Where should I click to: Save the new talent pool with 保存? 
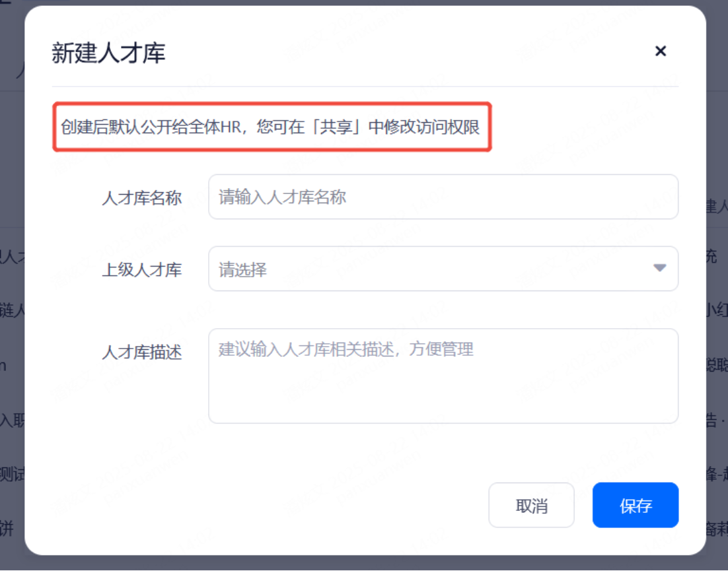coord(635,506)
